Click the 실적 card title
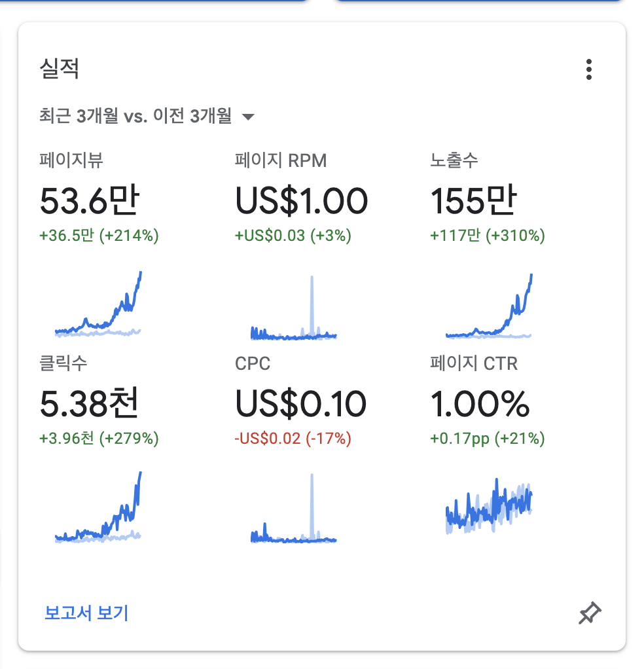The height and width of the screenshot is (669, 644). (60, 69)
